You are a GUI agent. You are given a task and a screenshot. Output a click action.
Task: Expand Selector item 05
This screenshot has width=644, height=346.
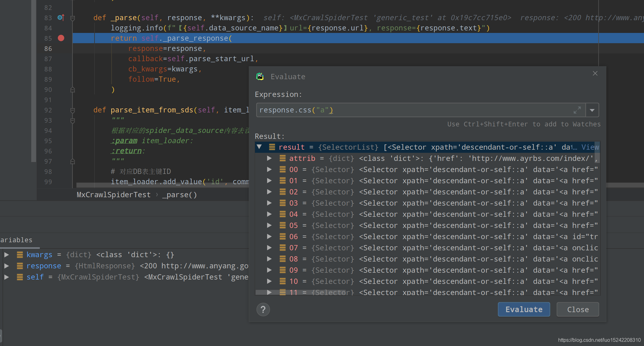pyautogui.click(x=269, y=225)
